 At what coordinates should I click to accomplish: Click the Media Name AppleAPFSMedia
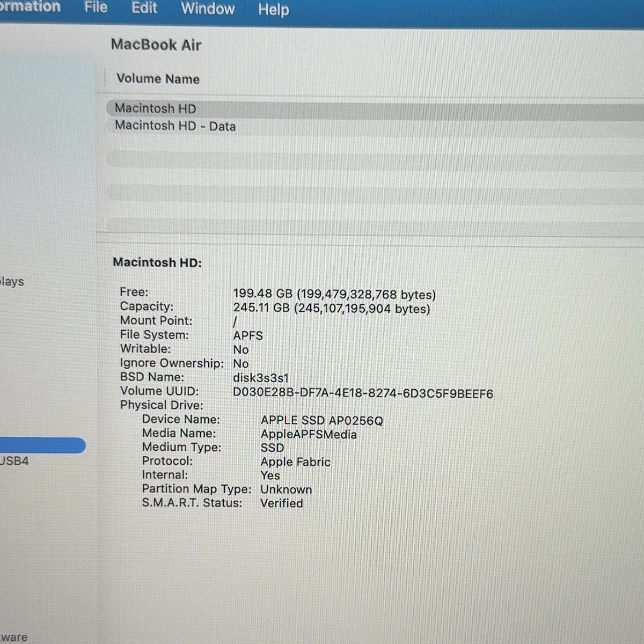click(309, 435)
